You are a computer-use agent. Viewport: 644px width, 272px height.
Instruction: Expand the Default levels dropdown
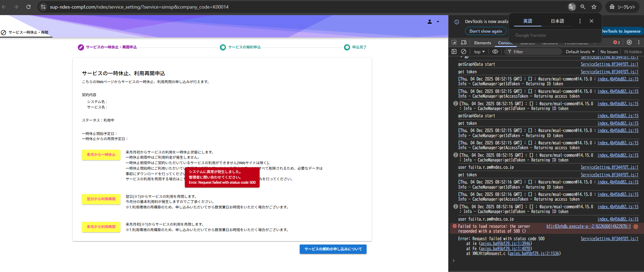580,52
